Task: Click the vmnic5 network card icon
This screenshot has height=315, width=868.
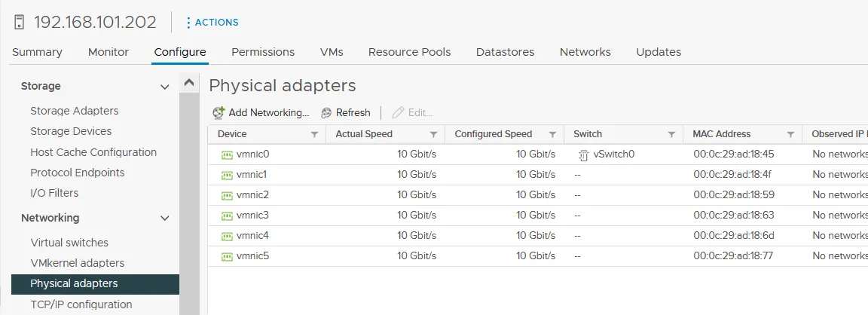Action: point(227,256)
